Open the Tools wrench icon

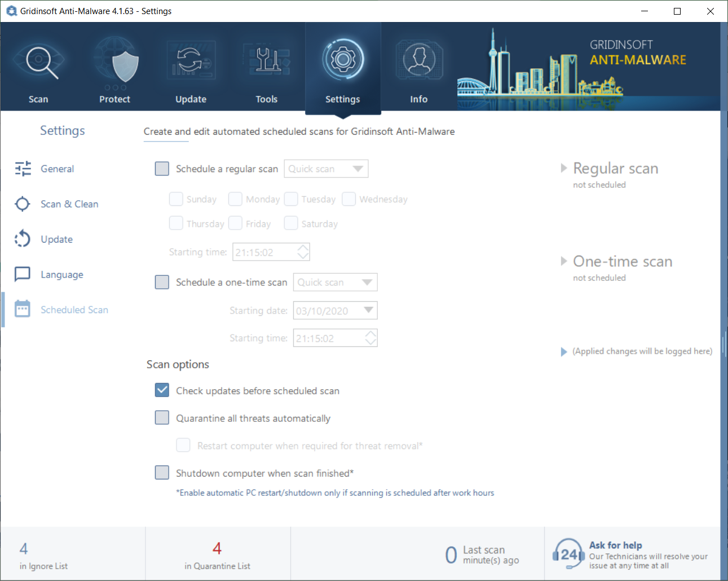pyautogui.click(x=267, y=61)
